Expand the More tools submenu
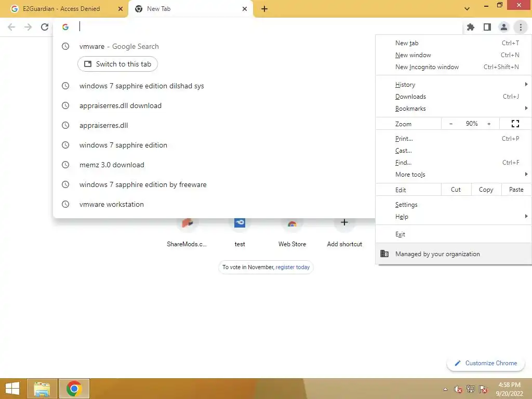532x399 pixels. (454, 175)
